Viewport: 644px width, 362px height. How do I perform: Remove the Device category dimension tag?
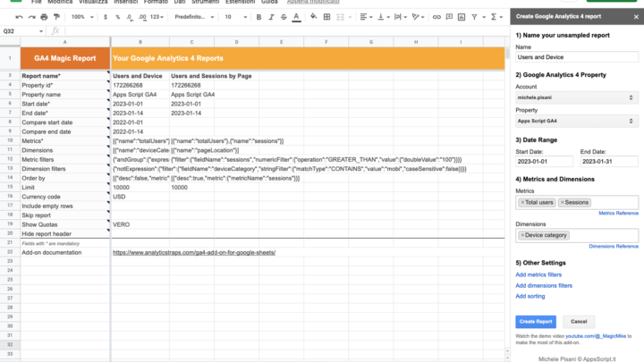(522, 235)
